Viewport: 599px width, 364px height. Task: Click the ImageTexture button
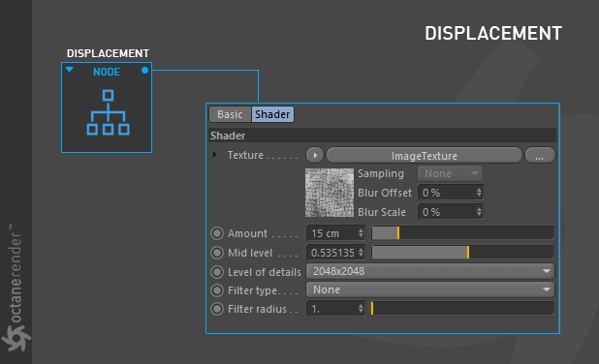pyautogui.click(x=424, y=155)
